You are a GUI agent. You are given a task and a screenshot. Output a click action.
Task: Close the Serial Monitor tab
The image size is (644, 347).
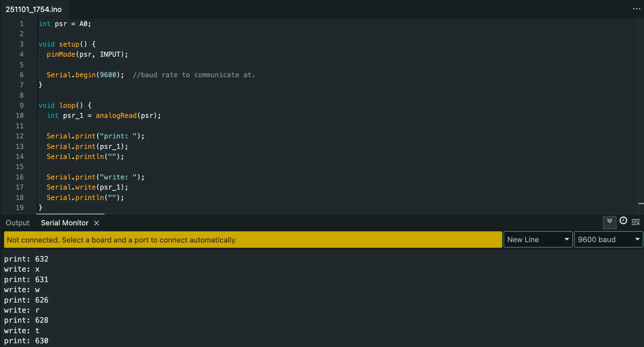click(97, 223)
